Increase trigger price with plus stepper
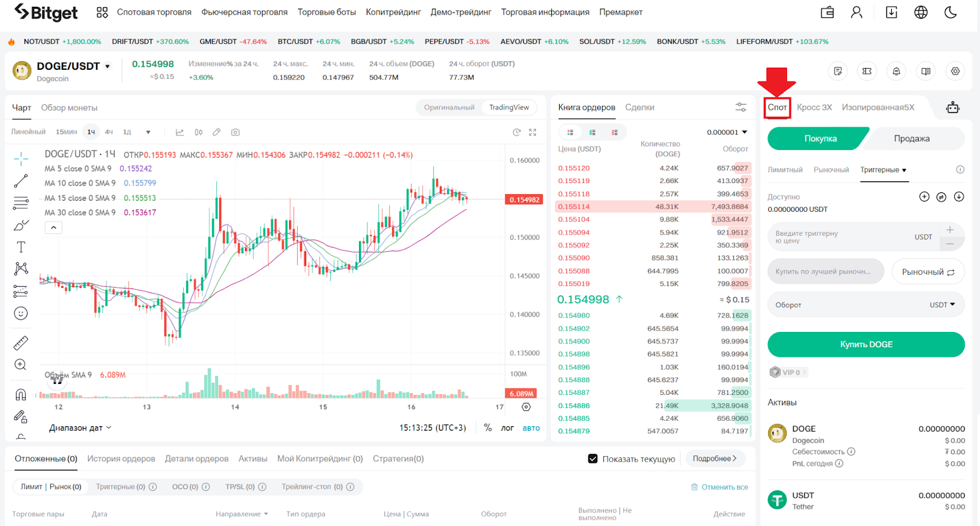This screenshot has height=526, width=980. [950, 230]
